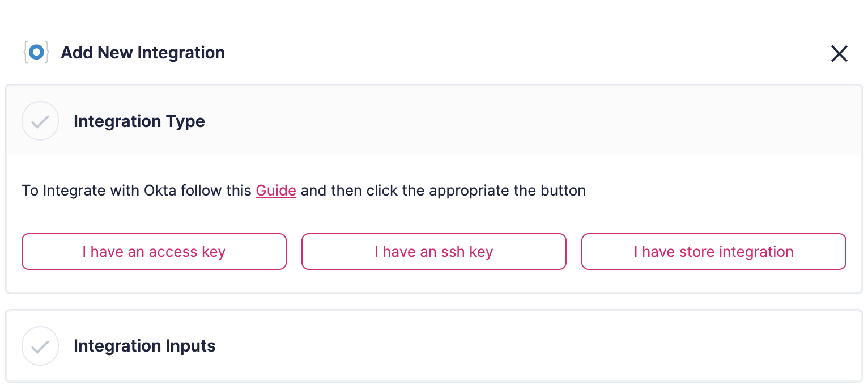The height and width of the screenshot is (389, 868).
Task: Click the Integration Type step checkmark circle
Action: pyautogui.click(x=40, y=121)
